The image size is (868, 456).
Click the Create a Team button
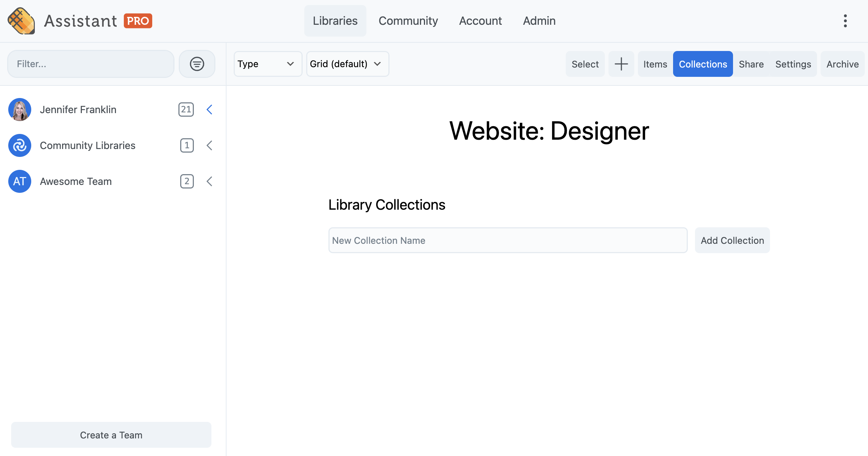pyautogui.click(x=111, y=434)
